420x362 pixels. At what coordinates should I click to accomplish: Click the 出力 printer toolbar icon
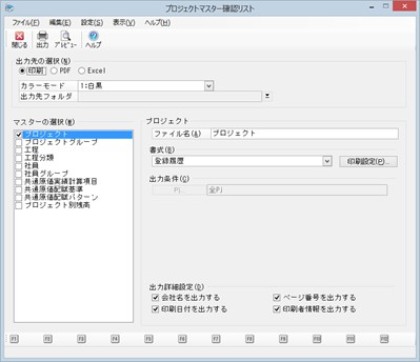coord(42,39)
